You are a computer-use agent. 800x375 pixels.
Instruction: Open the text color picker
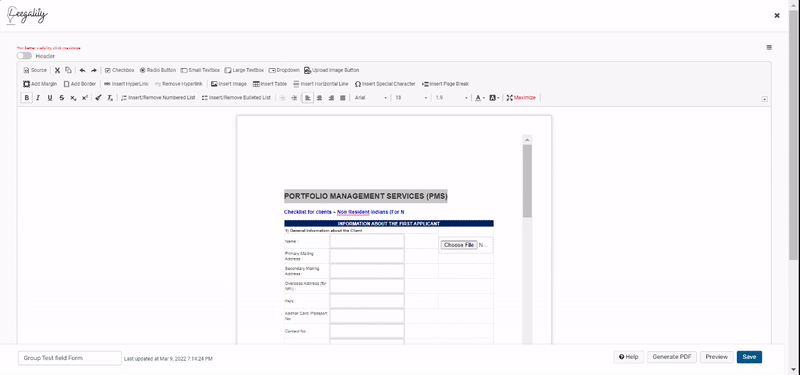click(x=480, y=97)
